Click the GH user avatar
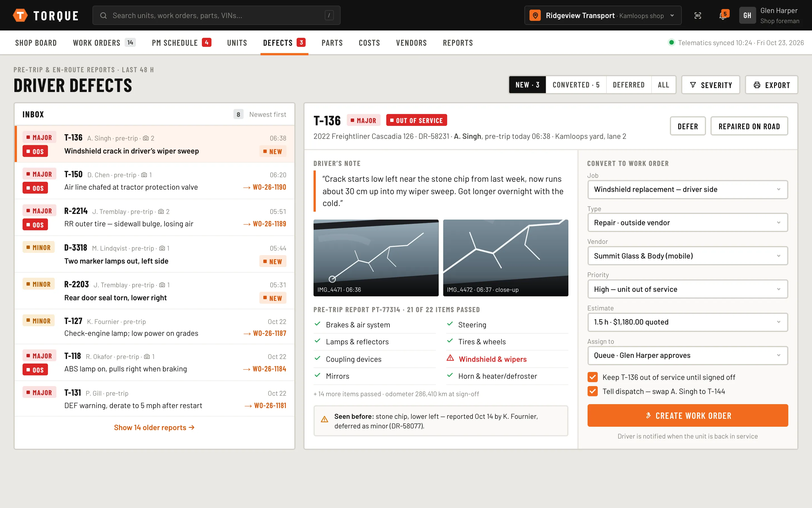Viewport: 812px width, 508px height. [747, 16]
